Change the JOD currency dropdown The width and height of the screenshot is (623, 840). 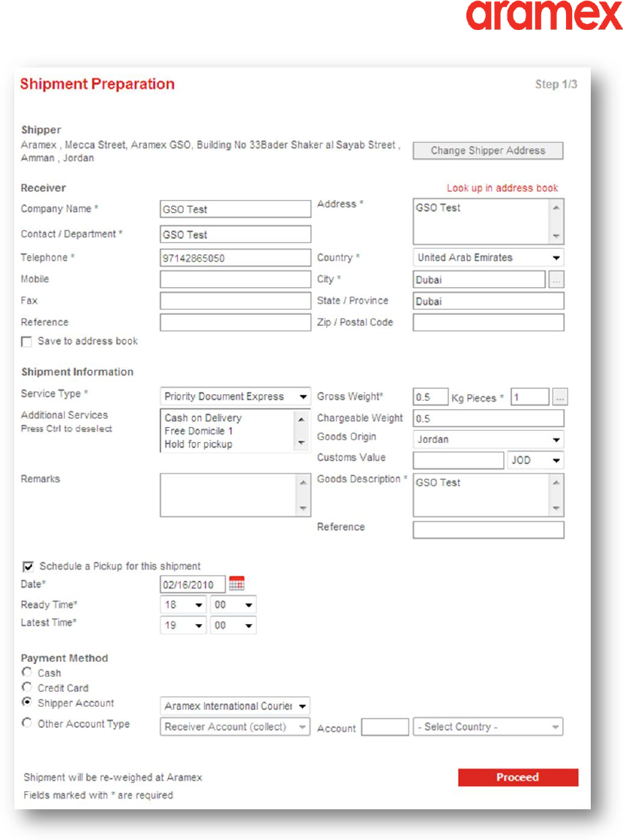click(535, 460)
